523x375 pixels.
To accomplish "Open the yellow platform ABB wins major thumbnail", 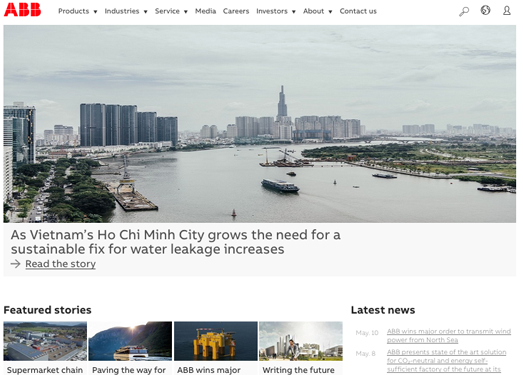I will [216, 341].
